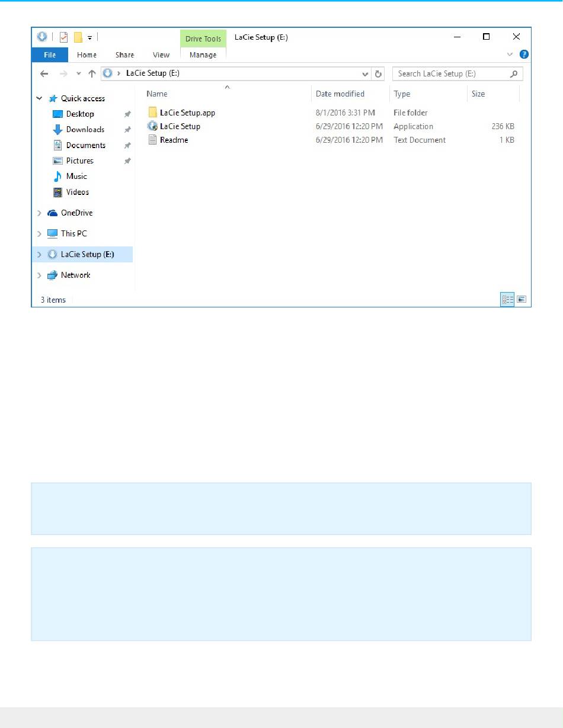Go forward with the Forward arrow

(x=63, y=73)
